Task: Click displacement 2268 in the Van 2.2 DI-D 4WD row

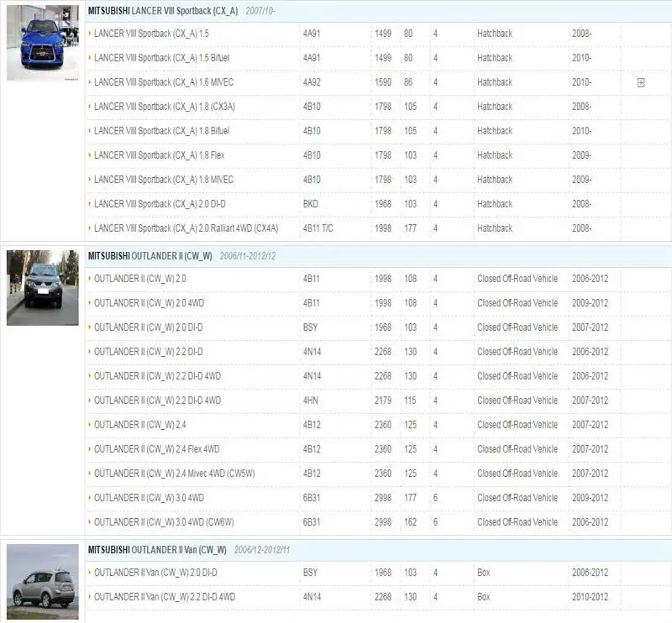Action: tap(383, 598)
